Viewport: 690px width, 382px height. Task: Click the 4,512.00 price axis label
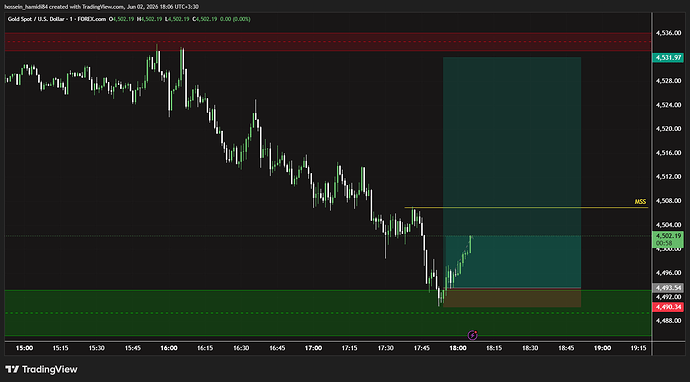[668, 176]
